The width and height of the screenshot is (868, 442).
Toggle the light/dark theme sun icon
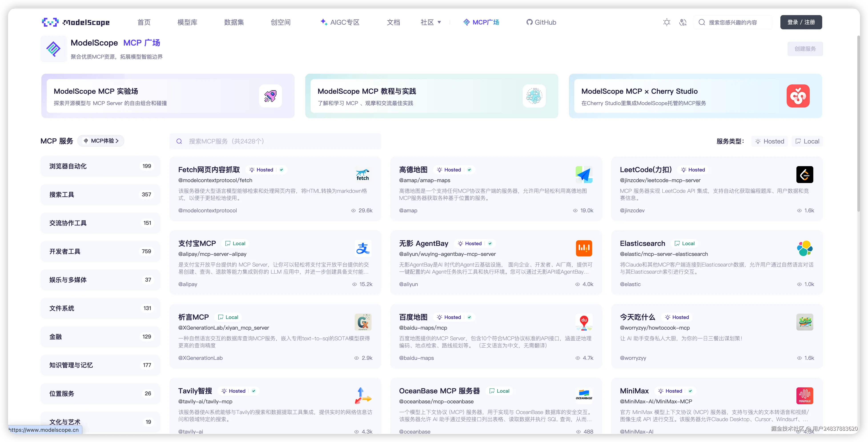coord(667,22)
